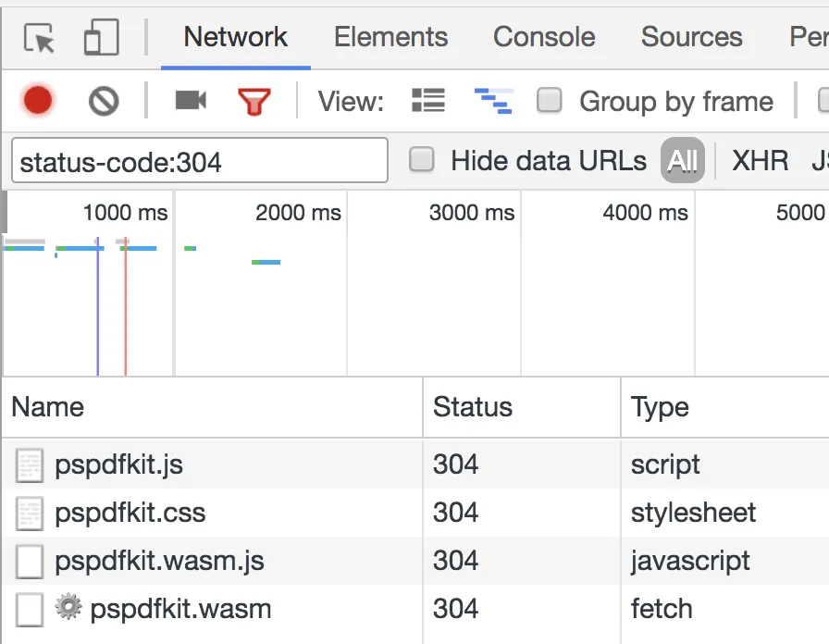Viewport: 829px width, 644px height.
Task: Open the Sources panel
Action: pyautogui.click(x=691, y=37)
